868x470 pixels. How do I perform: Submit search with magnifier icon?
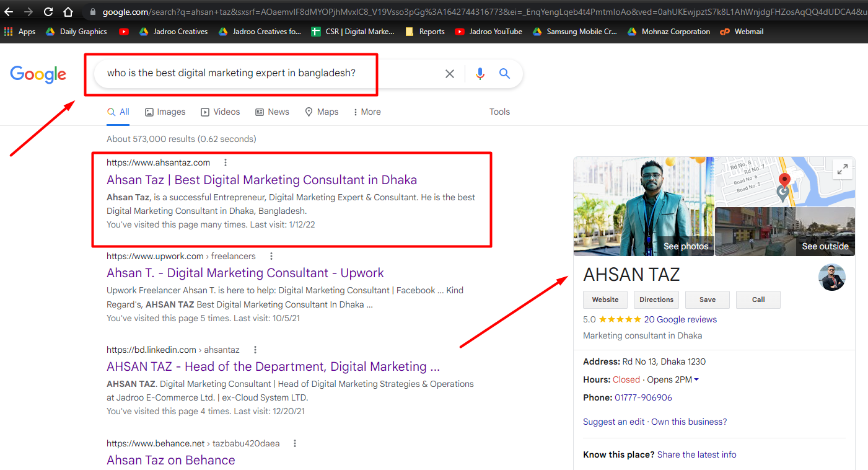point(505,74)
